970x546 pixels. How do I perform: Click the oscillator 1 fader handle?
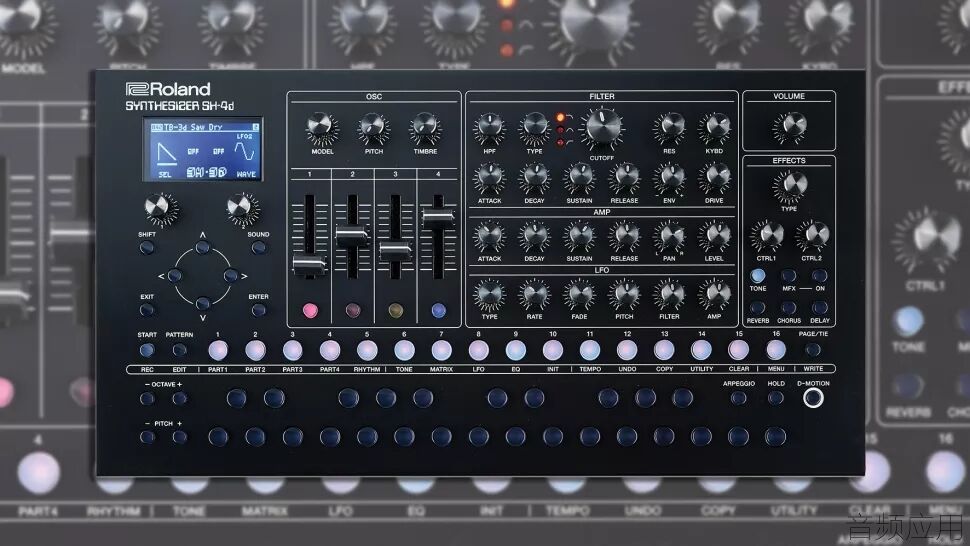pos(309,265)
